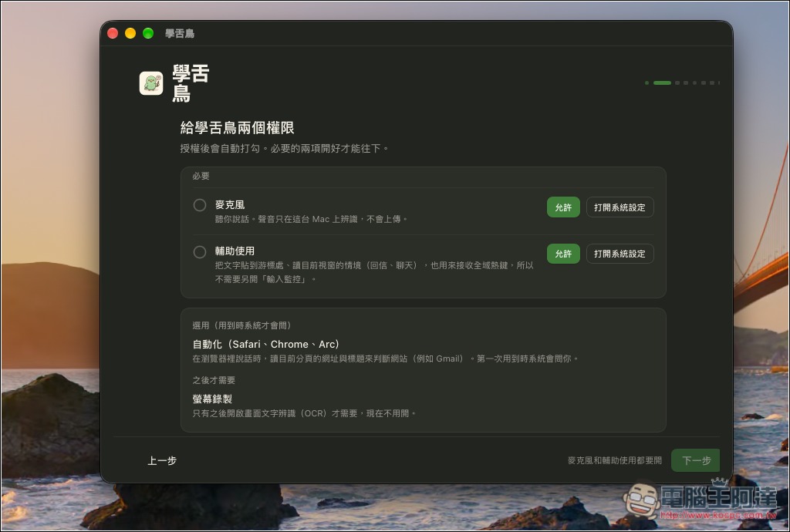Continue with the 下一步 button
Viewport: 790px width, 532px height.
[x=696, y=460]
